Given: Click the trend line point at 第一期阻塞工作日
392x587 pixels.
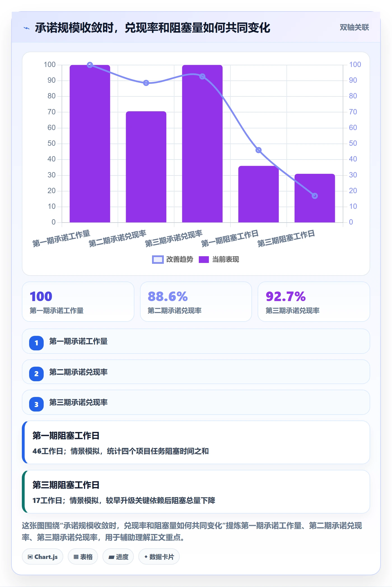Looking at the screenshot, I should tap(258, 150).
